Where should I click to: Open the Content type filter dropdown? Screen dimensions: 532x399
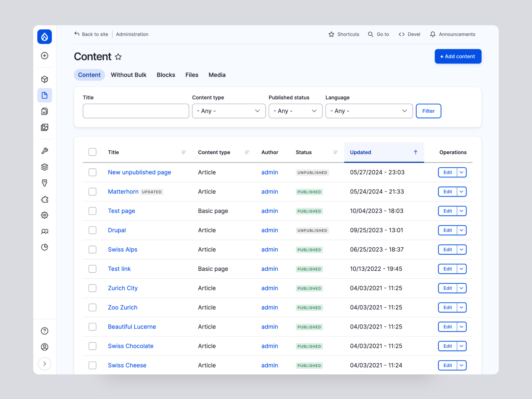click(x=229, y=111)
